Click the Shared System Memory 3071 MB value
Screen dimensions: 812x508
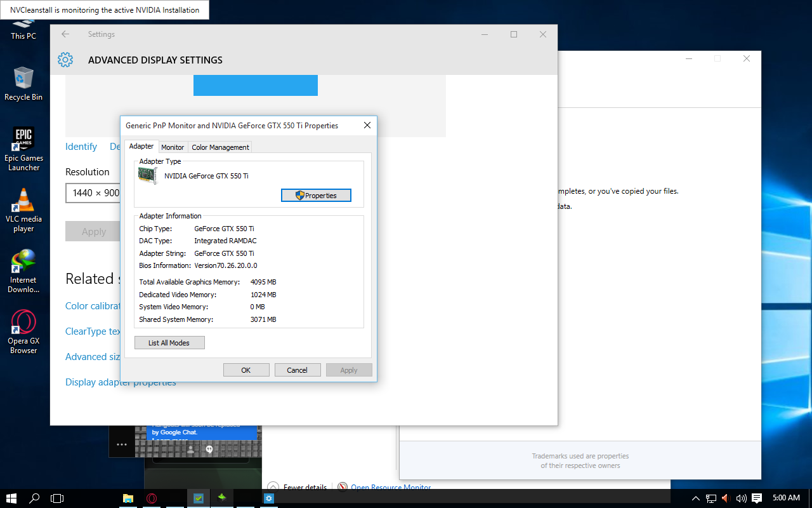[x=263, y=319]
